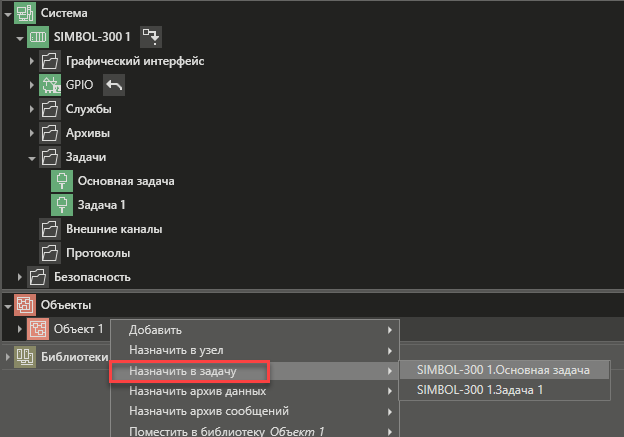Open Назначить архив сообщений submenu
This screenshot has height=437, width=624.
point(255,411)
